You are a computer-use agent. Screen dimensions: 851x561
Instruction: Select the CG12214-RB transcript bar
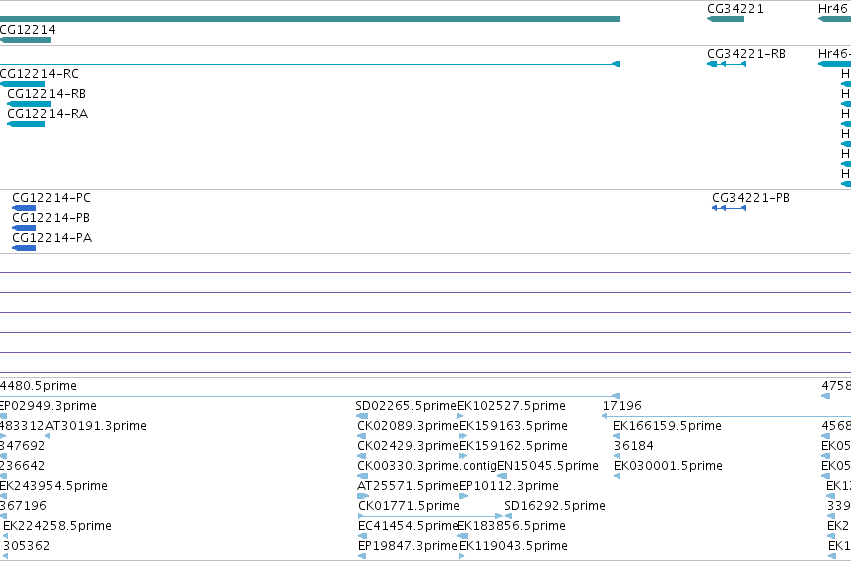[x=29, y=104]
